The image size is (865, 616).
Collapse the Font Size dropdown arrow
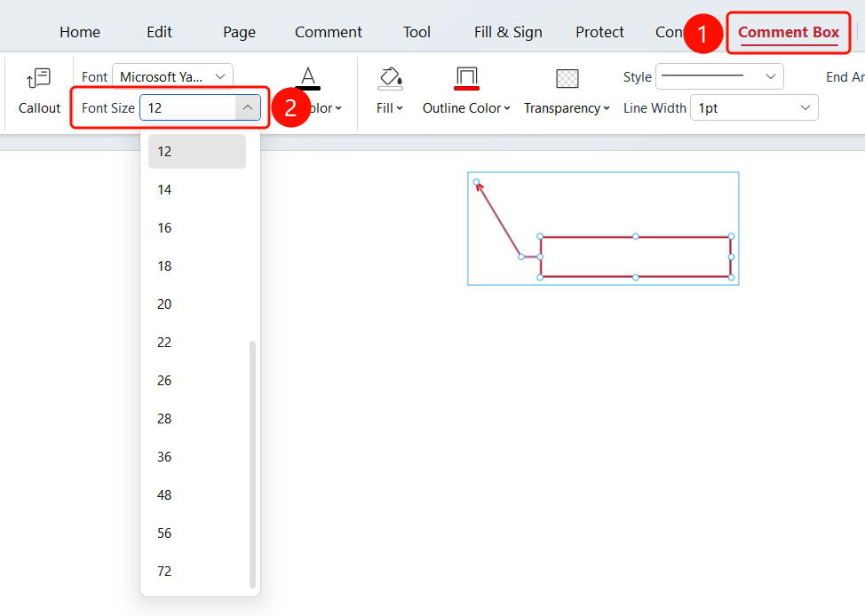(248, 107)
